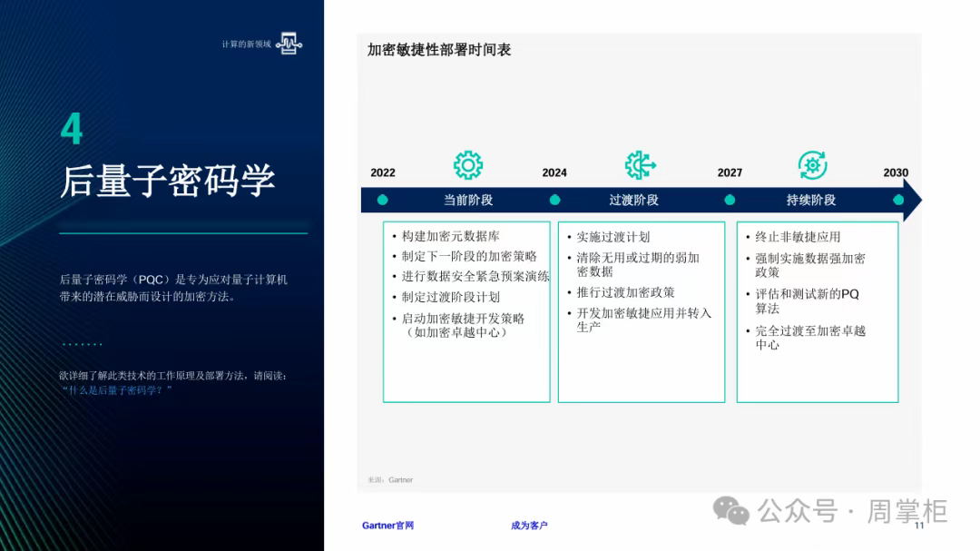Click the 过渡阶段 label on timeline
The height and width of the screenshot is (551, 980).
[x=633, y=200]
